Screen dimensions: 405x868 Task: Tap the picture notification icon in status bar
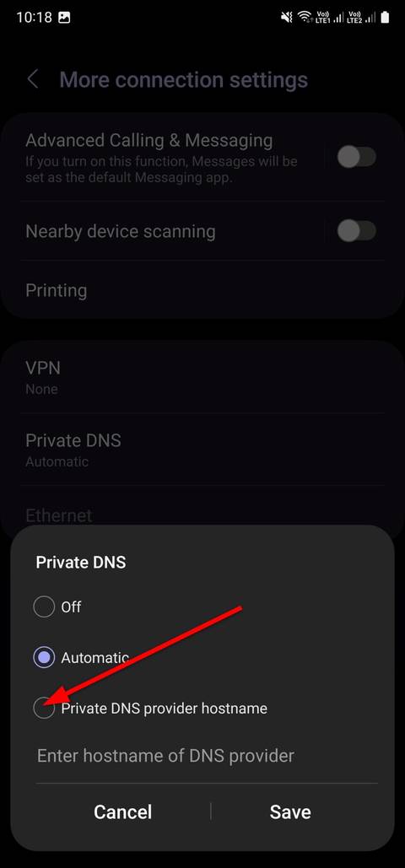[64, 18]
